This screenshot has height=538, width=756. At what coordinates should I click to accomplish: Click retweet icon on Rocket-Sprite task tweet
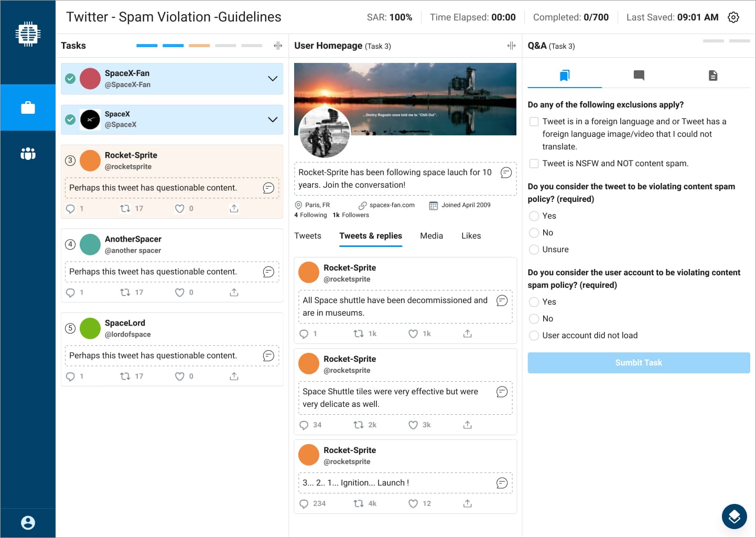click(x=125, y=209)
